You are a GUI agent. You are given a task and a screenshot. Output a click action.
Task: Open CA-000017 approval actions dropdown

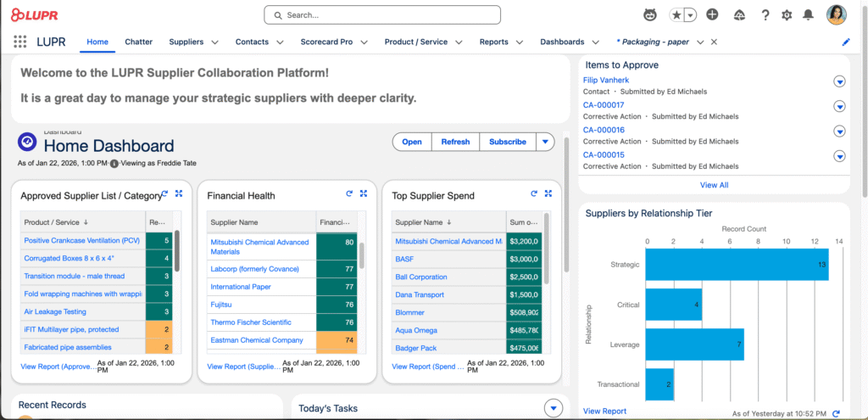tap(840, 106)
